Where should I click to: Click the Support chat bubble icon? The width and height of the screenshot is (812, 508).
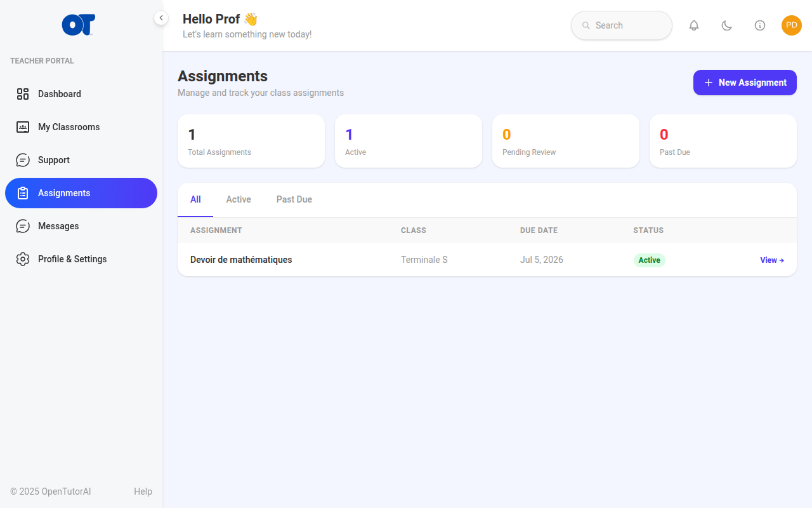pyautogui.click(x=23, y=160)
